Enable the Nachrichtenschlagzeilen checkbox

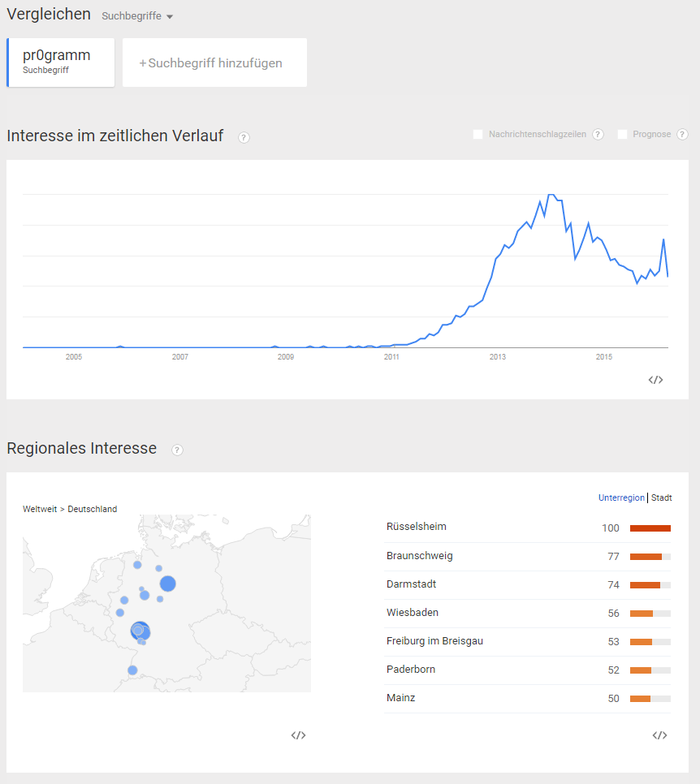coord(477,134)
